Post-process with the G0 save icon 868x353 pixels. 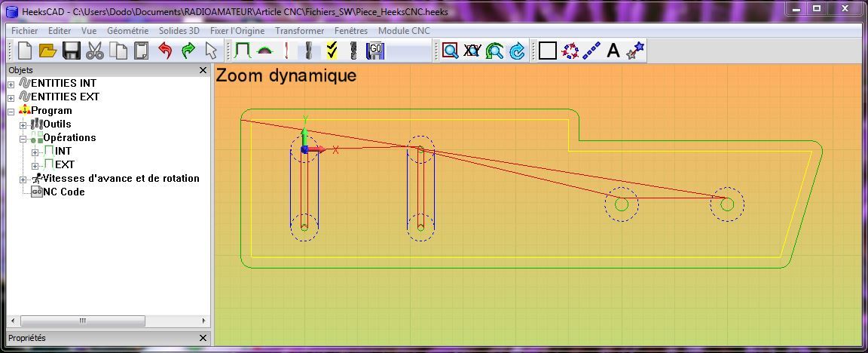pyautogui.click(x=375, y=51)
